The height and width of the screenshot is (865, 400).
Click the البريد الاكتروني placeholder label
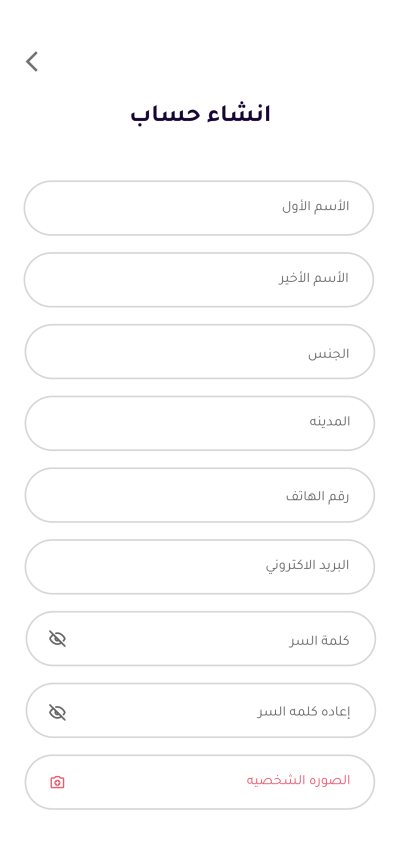coord(307,566)
